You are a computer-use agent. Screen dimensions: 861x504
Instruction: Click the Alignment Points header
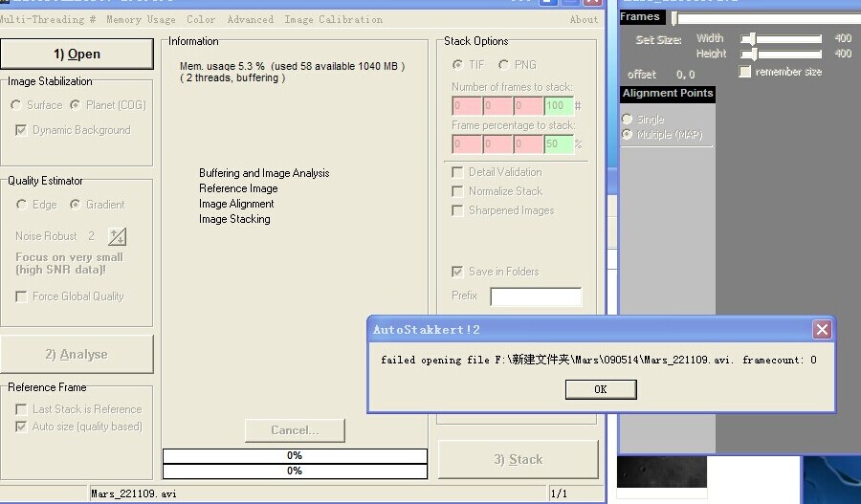668,94
